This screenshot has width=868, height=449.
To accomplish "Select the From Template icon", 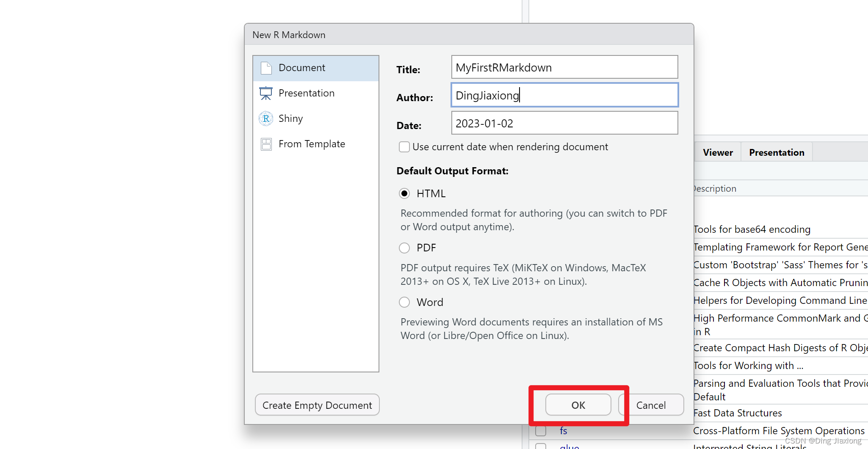I will tap(266, 144).
